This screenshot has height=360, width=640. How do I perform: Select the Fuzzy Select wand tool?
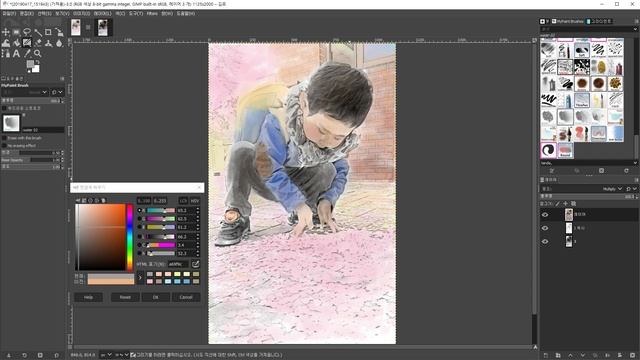pyautogui.click(x=38, y=32)
